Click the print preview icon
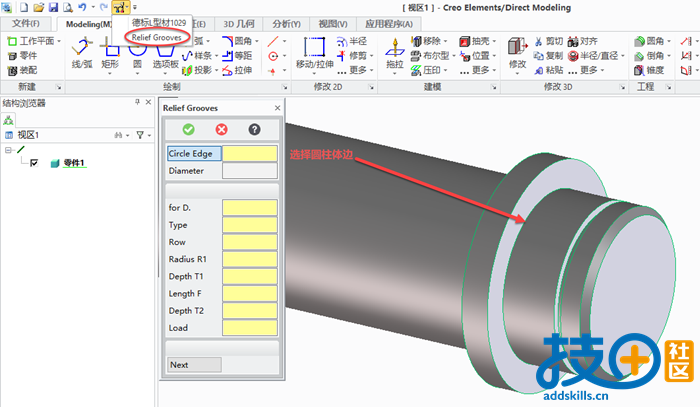Image resolution: width=700 pixels, height=407 pixels. coord(67,7)
